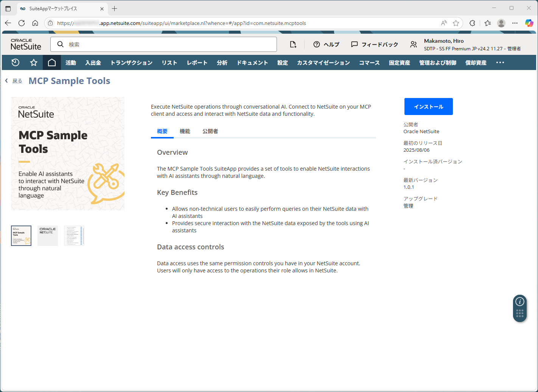538x392 pixels.
Task: Open a new browser tab
Action: tap(115, 8)
